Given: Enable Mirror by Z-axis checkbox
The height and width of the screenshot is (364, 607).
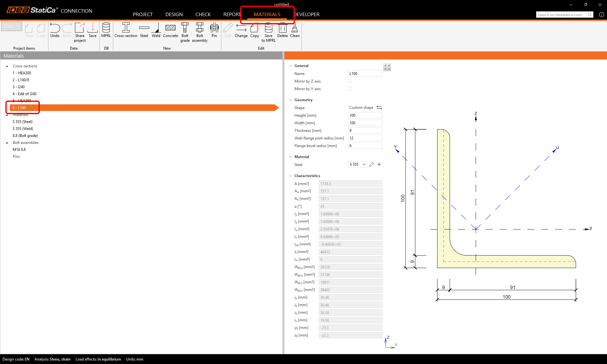Looking at the screenshot, I should [x=350, y=81].
